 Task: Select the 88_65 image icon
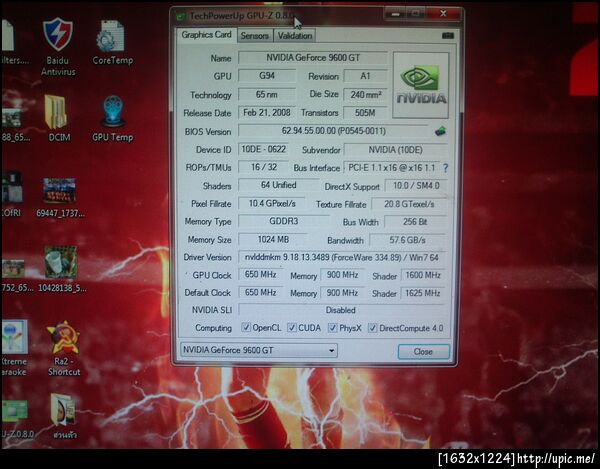click(x=11, y=117)
